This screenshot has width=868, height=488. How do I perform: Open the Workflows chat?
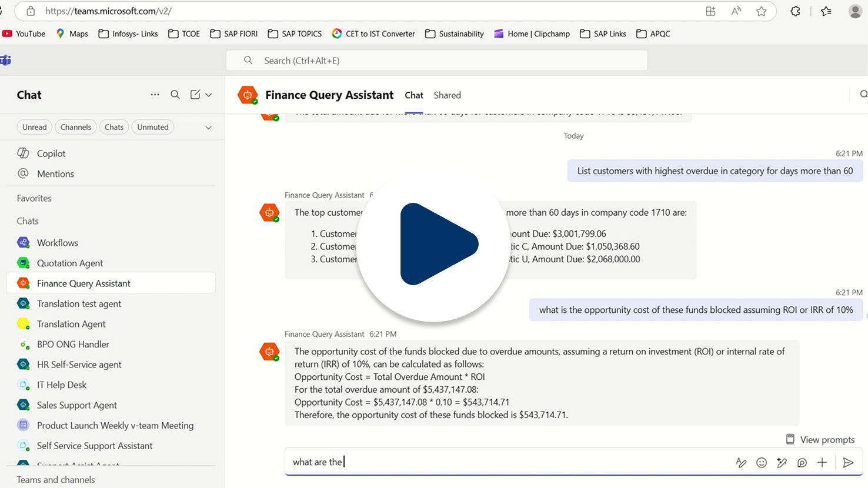[57, 243]
